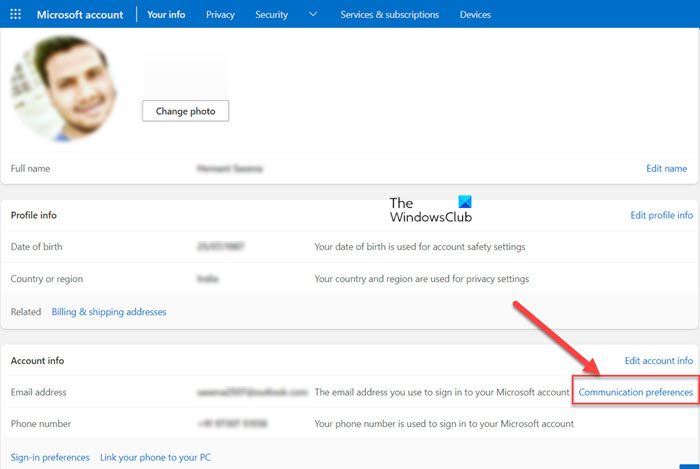This screenshot has width=700, height=469.
Task: Click the Account info heading
Action: 38,360
